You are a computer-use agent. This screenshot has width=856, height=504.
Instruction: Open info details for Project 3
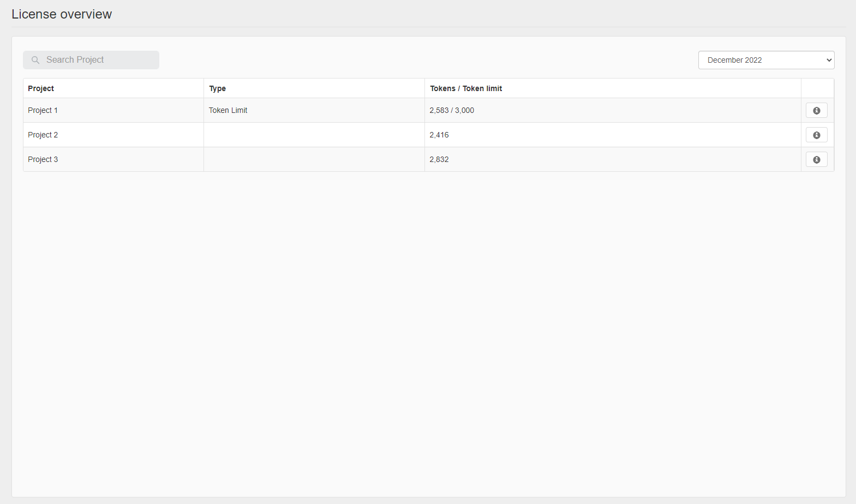[x=816, y=159]
